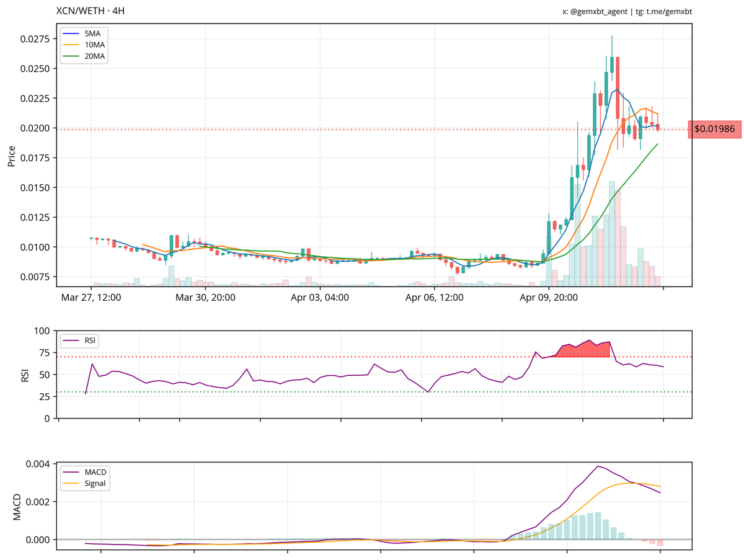This screenshot has width=744, height=560.
Task: Click the 0.0125 price axis tick label
Action: click(x=36, y=218)
